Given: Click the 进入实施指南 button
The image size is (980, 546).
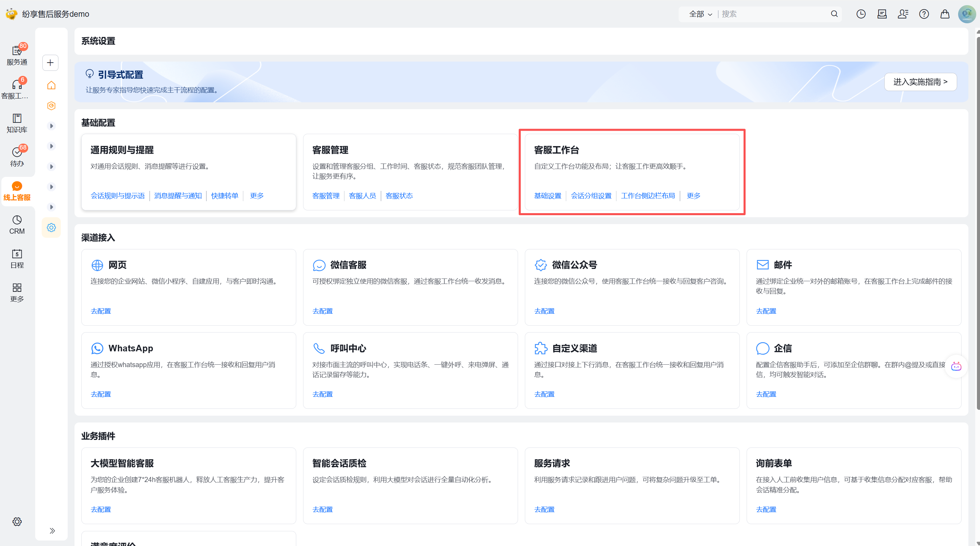Looking at the screenshot, I should (920, 82).
